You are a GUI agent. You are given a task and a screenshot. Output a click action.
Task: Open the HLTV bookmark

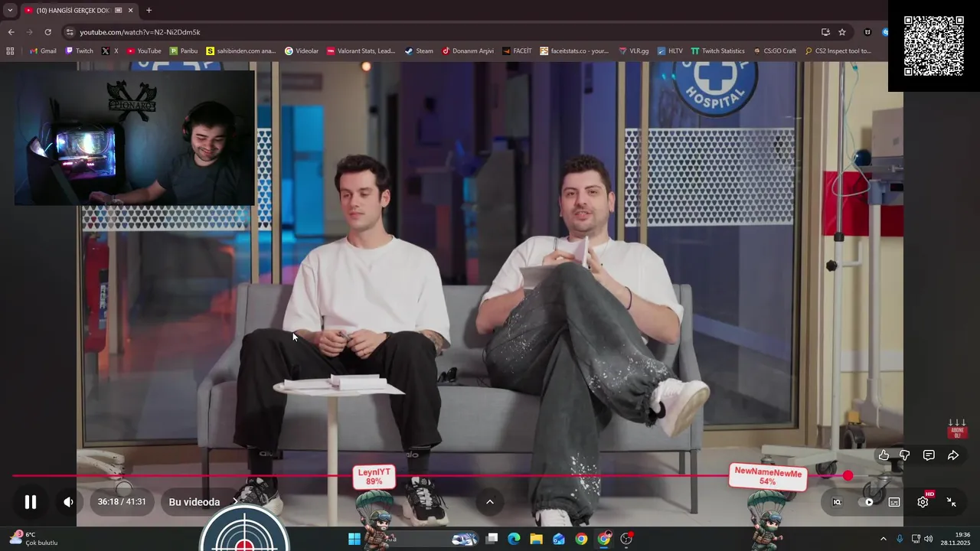click(670, 51)
